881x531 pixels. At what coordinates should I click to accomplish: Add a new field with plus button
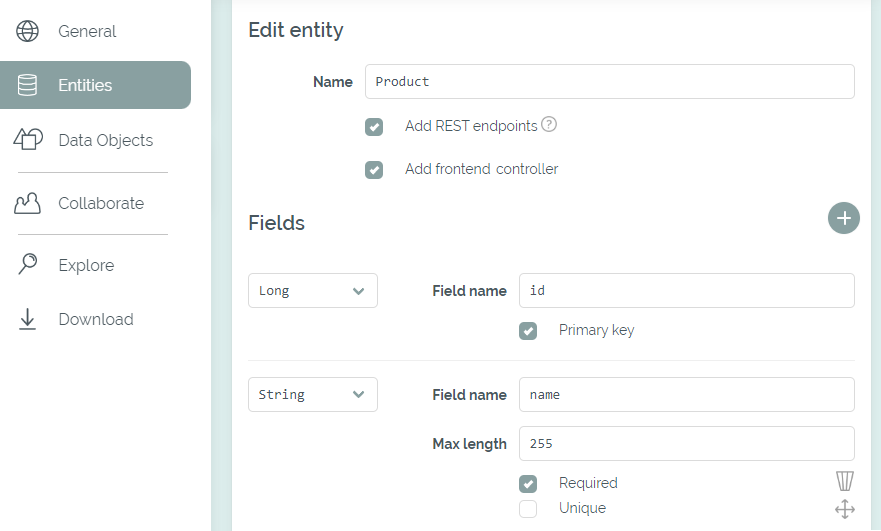[x=844, y=218]
